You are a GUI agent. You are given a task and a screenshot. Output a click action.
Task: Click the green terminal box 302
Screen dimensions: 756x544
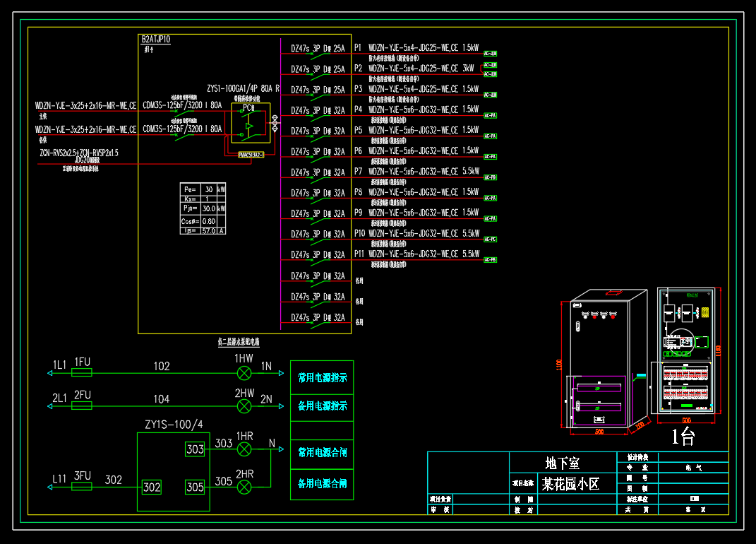(x=151, y=487)
